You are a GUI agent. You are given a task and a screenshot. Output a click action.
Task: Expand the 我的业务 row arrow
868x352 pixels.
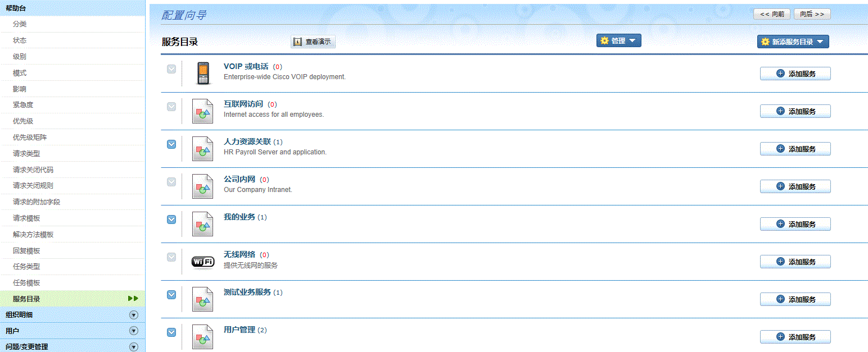coord(171,220)
